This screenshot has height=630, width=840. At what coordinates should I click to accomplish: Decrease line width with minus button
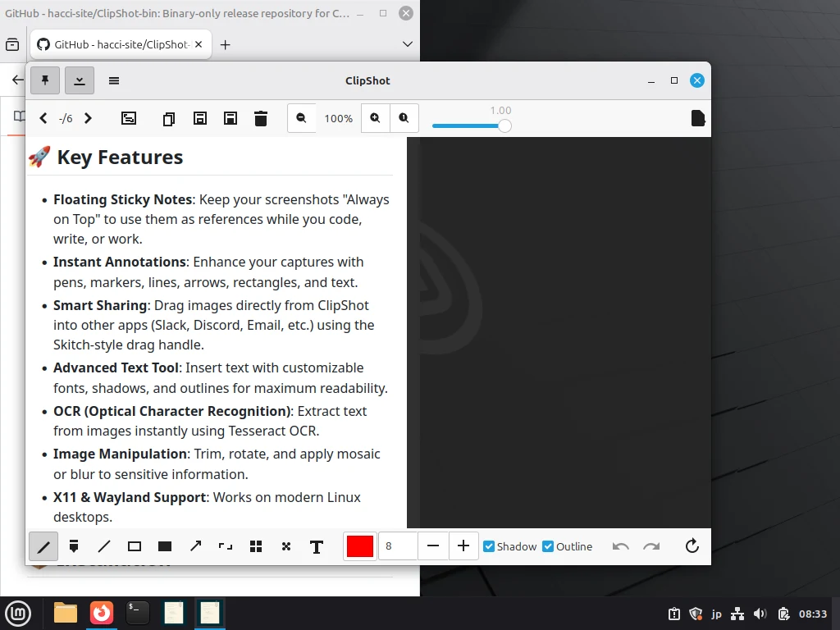(433, 546)
